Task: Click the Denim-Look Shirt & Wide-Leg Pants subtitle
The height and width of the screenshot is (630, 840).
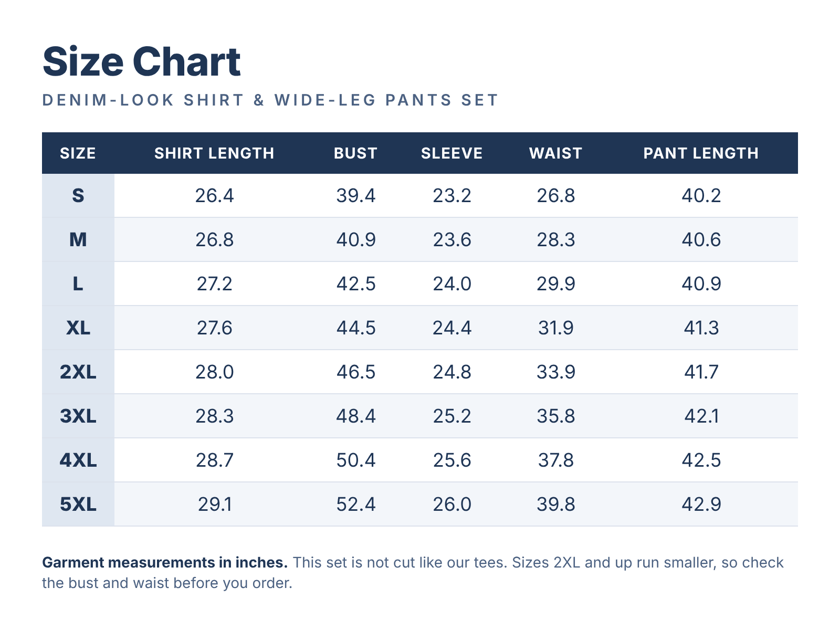Action: tap(270, 100)
